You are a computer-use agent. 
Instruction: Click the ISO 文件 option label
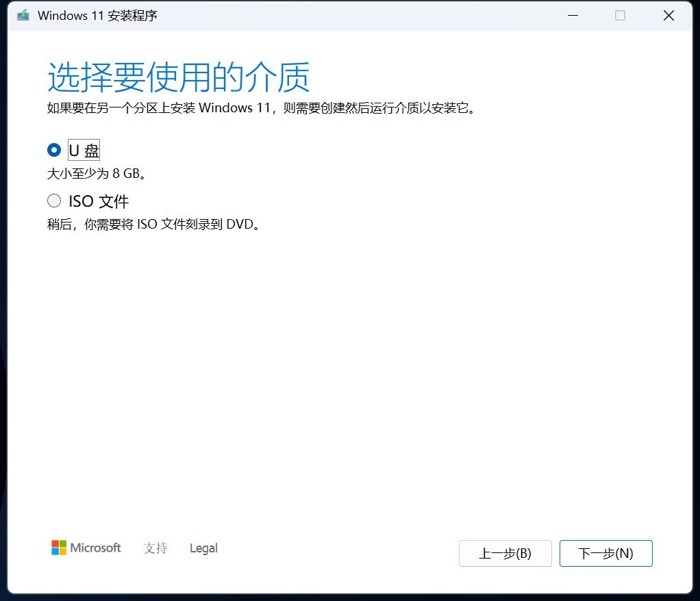click(x=99, y=201)
